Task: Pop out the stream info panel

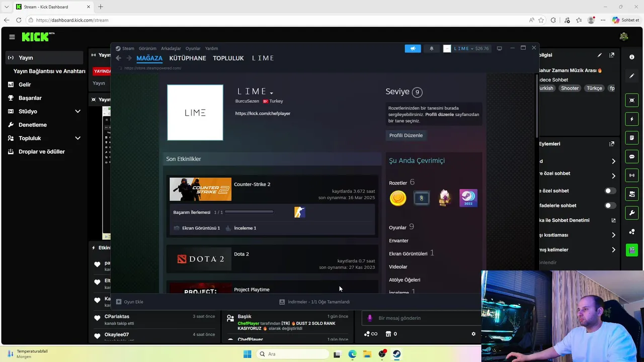Action: point(612,55)
